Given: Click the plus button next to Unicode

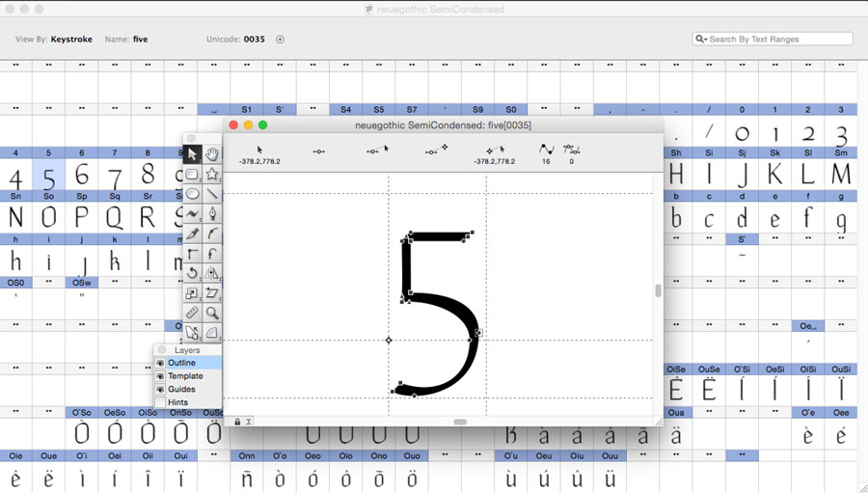Looking at the screenshot, I should [281, 40].
